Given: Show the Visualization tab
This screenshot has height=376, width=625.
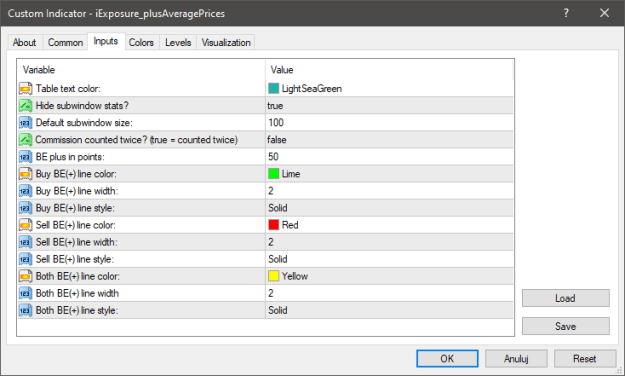Looking at the screenshot, I should [226, 42].
